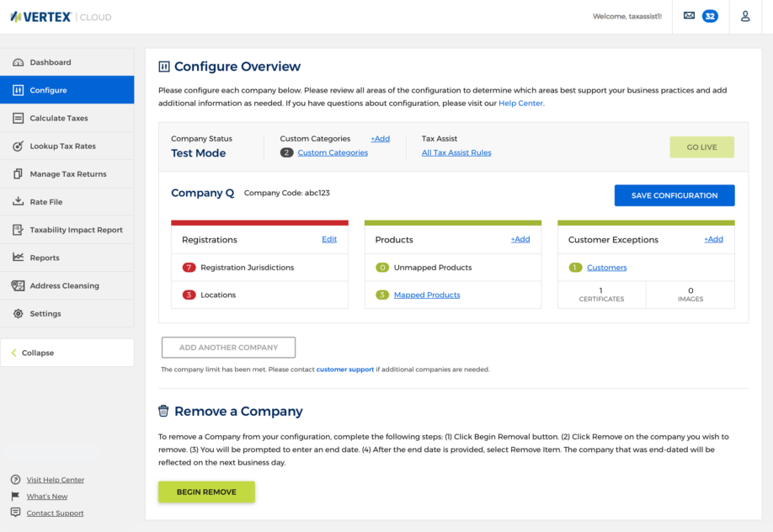Click the red 7 Registration Jurisdictions badge
Screen dimensions: 773x532
pos(189,267)
